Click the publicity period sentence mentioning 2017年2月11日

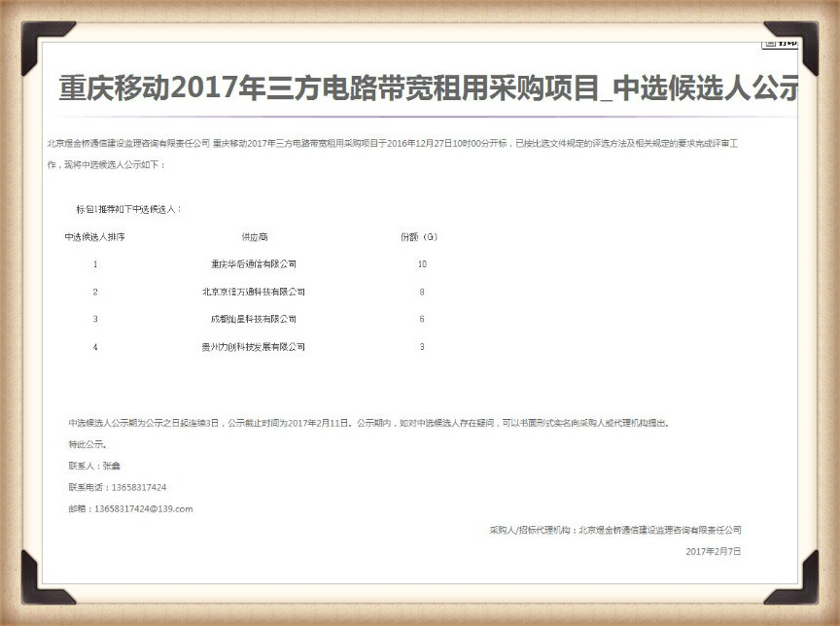[369, 423]
